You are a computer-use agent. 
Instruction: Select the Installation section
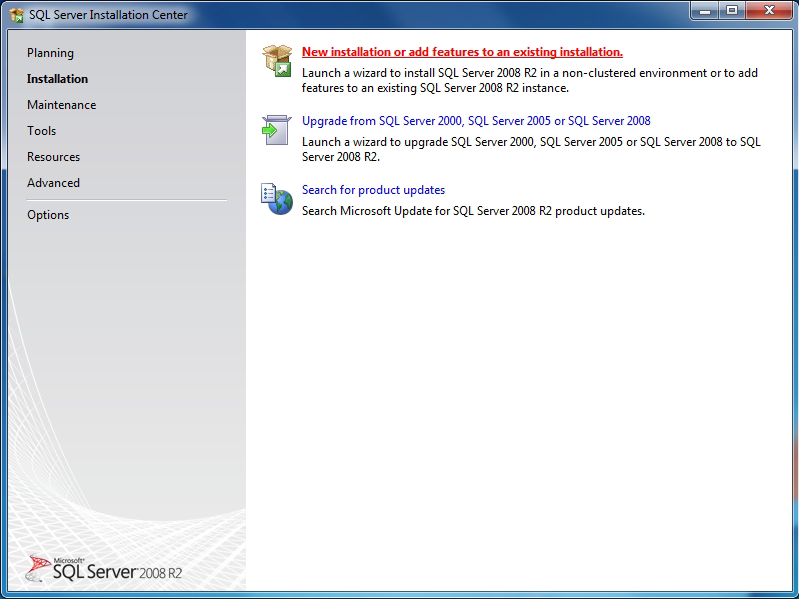pos(58,79)
